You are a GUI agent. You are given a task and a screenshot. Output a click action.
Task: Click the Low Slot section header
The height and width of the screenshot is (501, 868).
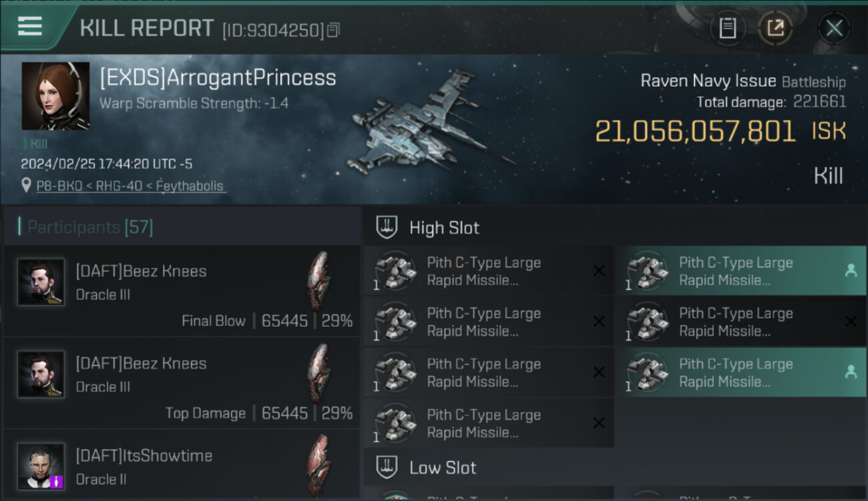tap(443, 468)
